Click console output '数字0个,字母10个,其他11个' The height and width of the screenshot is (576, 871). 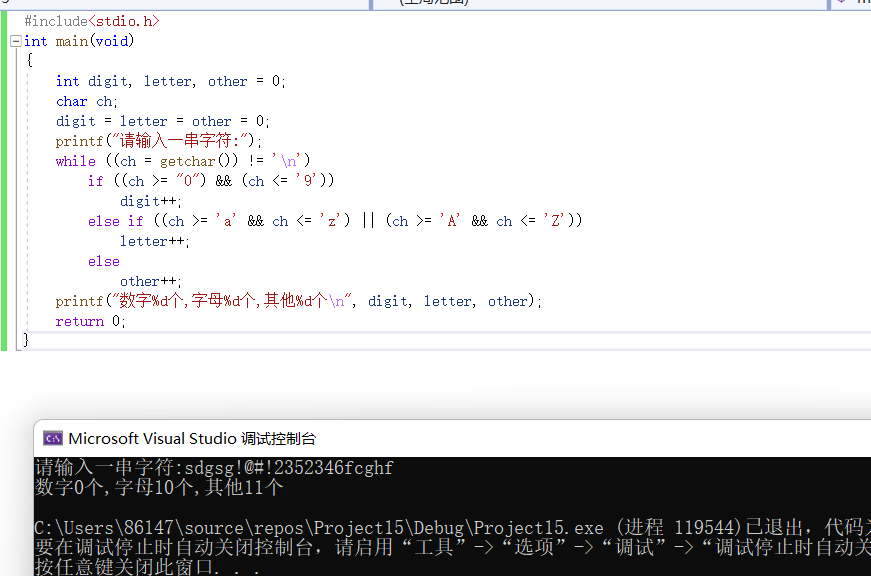point(159,488)
